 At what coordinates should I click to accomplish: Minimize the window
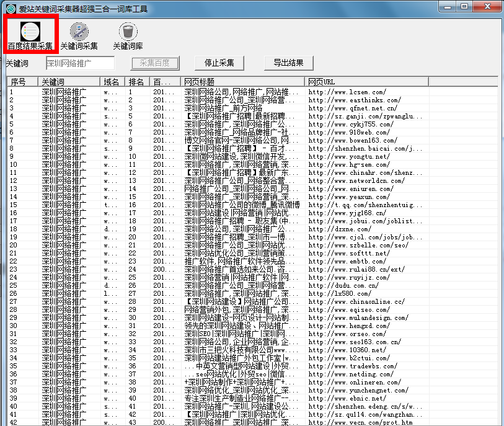click(x=448, y=6)
